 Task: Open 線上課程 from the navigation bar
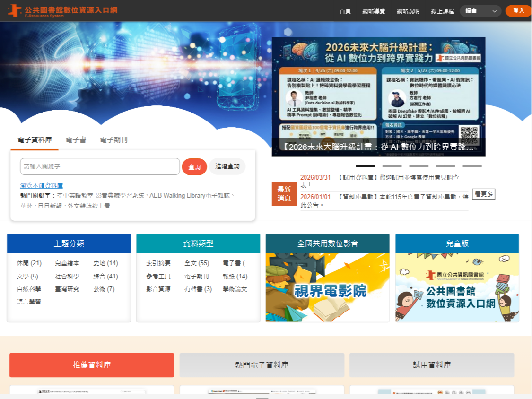tap(442, 10)
